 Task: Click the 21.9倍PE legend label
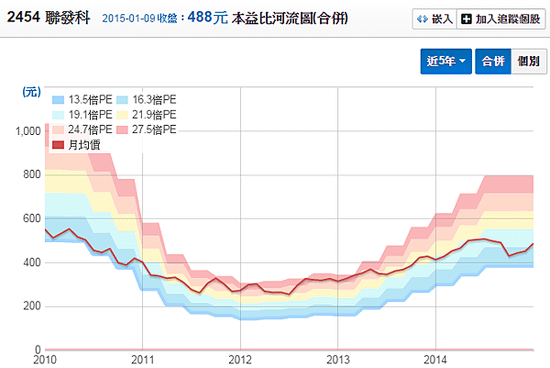click(x=154, y=115)
